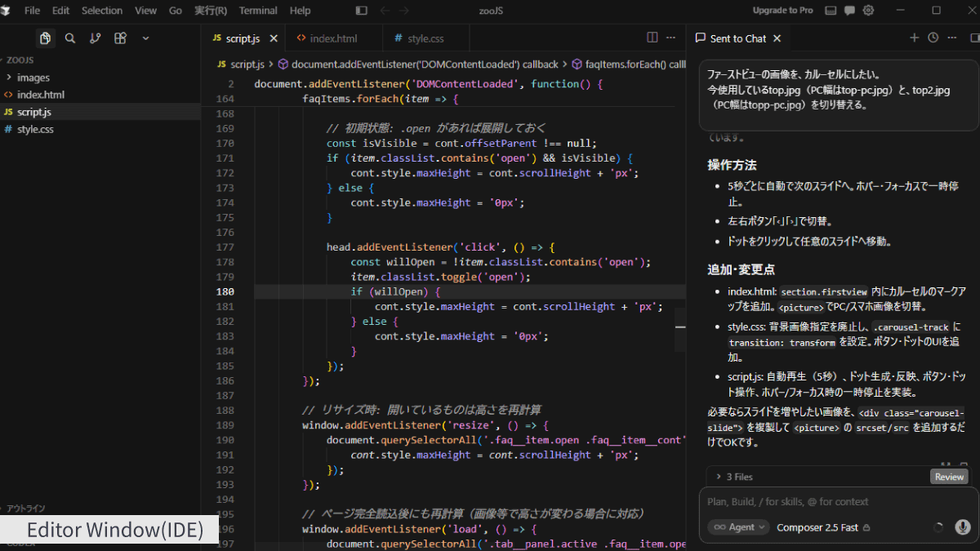Click code line number 180
This screenshot has width=980, height=551.
click(225, 291)
